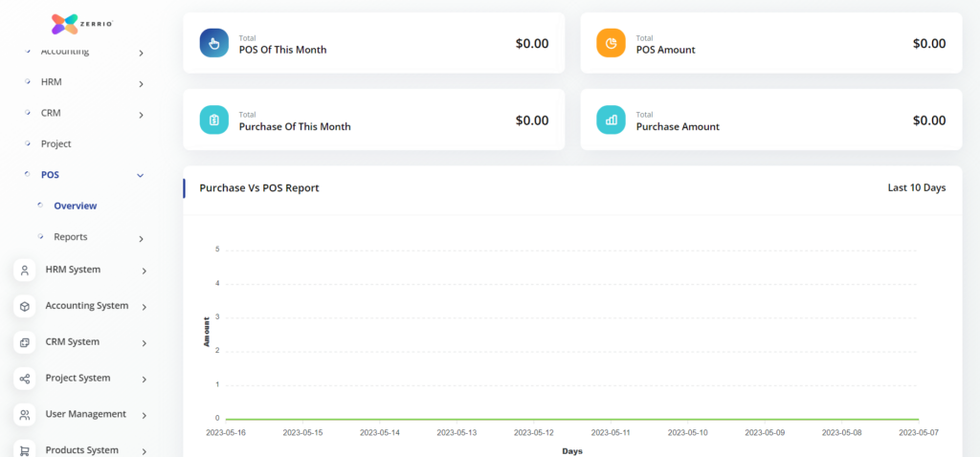
Task: Collapse the POS menu section
Action: pos(141,176)
